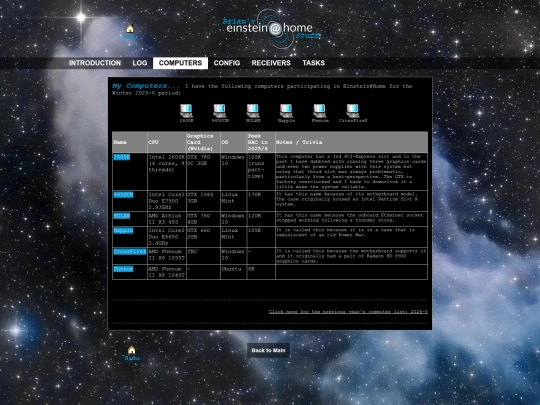Image resolution: width=540 pixels, height=405 pixels.
Task: Open the Tasks tab
Action: pyautogui.click(x=313, y=63)
